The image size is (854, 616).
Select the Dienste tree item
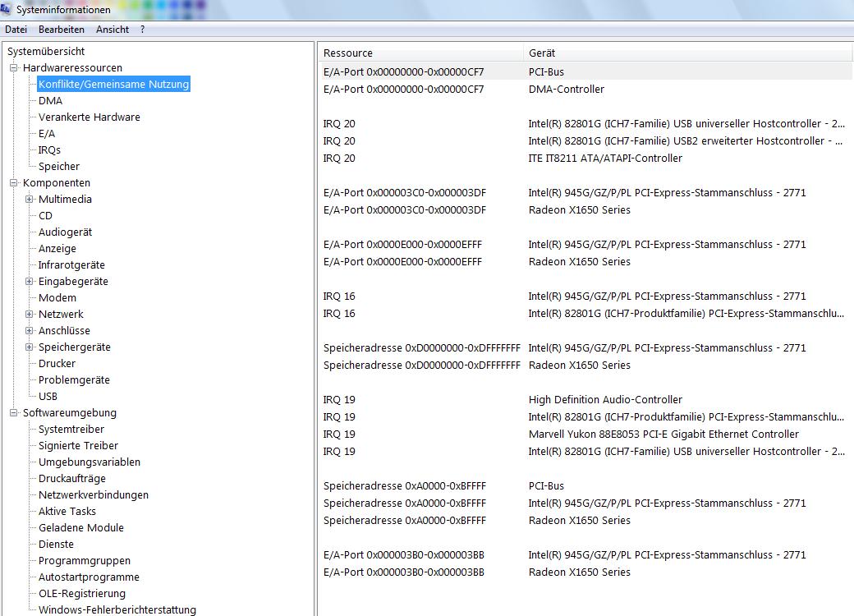pyautogui.click(x=56, y=544)
